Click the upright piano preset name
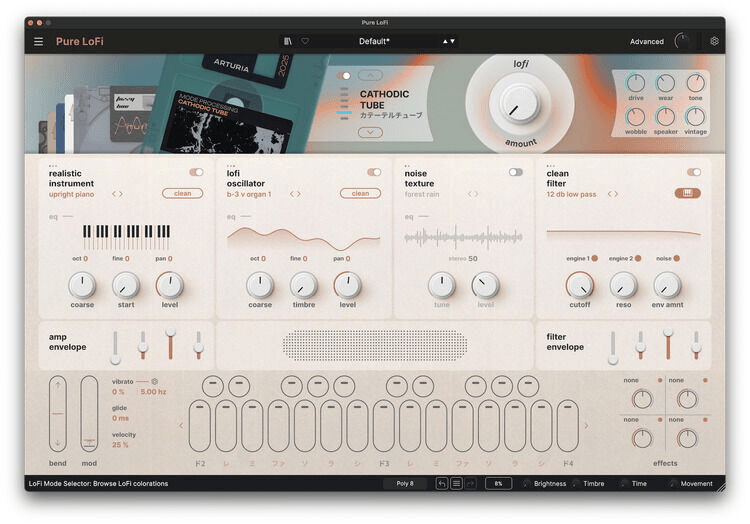The height and width of the screenshot is (524, 750). click(71, 194)
